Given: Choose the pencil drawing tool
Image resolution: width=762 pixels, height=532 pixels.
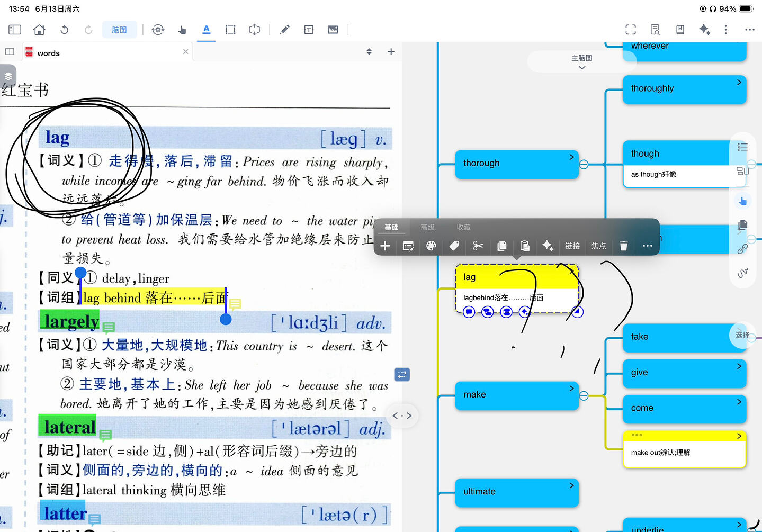Looking at the screenshot, I should click(285, 30).
